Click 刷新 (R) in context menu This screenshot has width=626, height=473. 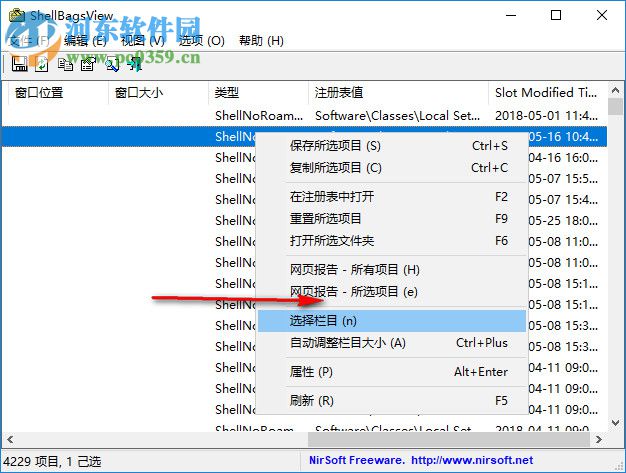[x=392, y=401]
